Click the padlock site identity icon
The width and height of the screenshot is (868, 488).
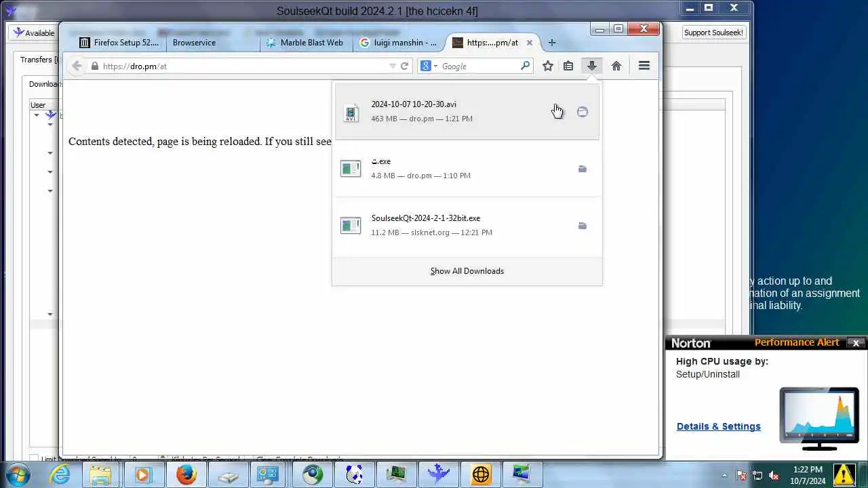coord(95,66)
